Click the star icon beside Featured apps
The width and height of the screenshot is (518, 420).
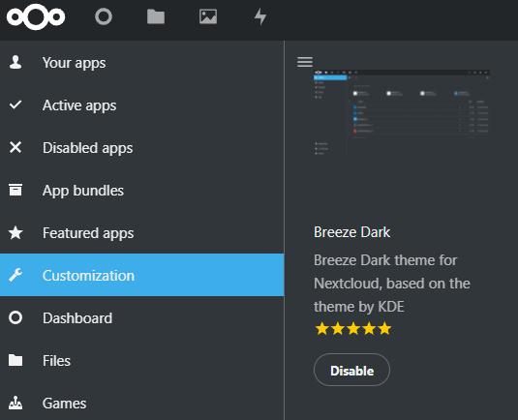click(x=15, y=232)
